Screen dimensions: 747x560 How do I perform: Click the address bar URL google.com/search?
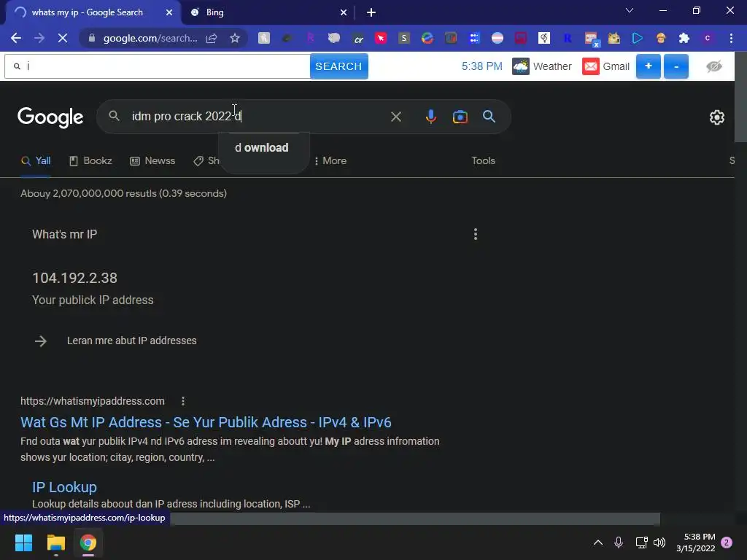pyautogui.click(x=150, y=38)
